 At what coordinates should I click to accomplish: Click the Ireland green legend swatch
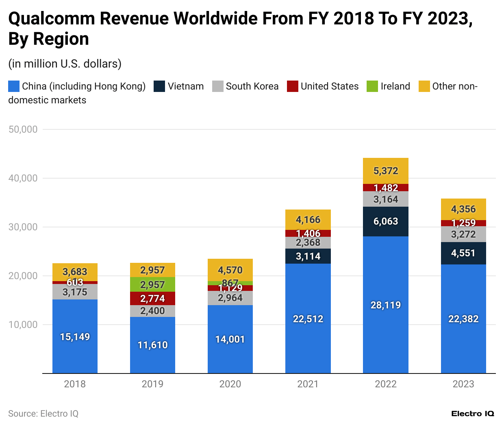(372, 86)
